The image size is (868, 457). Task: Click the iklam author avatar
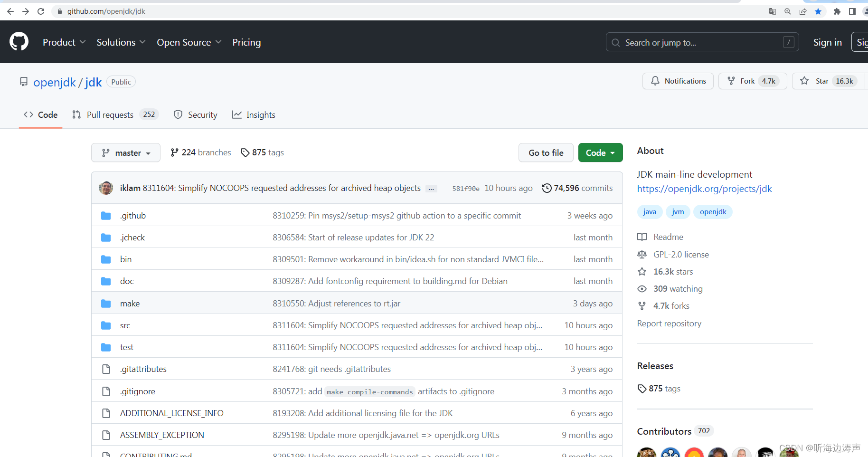(x=106, y=188)
